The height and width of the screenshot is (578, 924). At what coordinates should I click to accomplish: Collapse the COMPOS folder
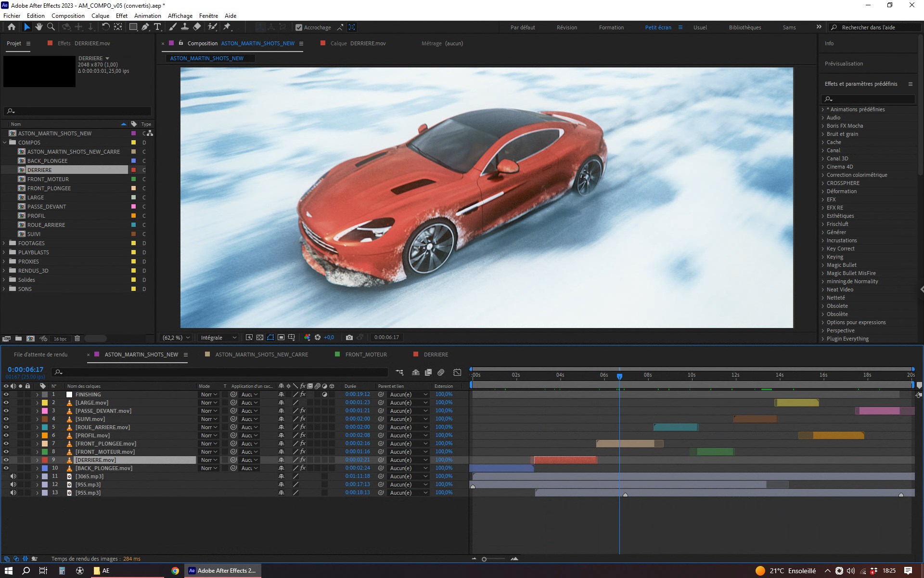coord(4,143)
